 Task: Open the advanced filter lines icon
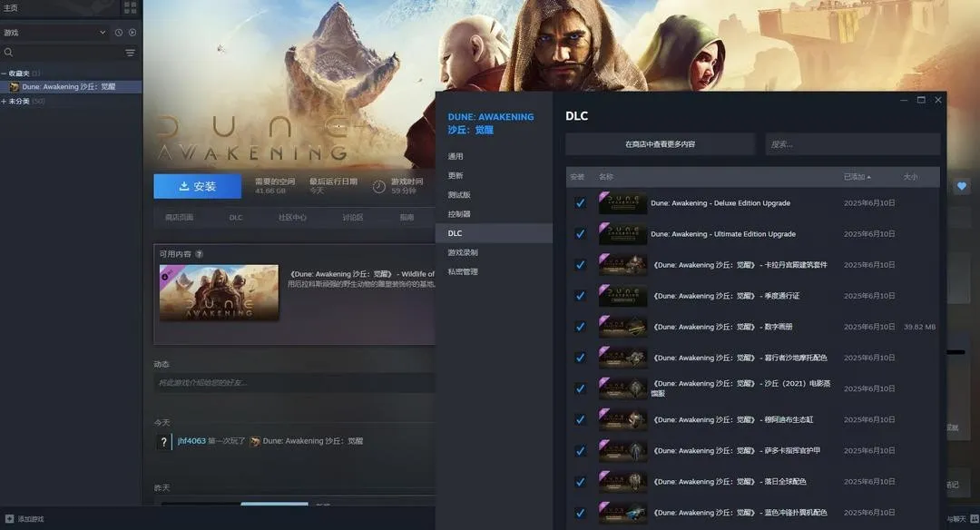coord(130,53)
